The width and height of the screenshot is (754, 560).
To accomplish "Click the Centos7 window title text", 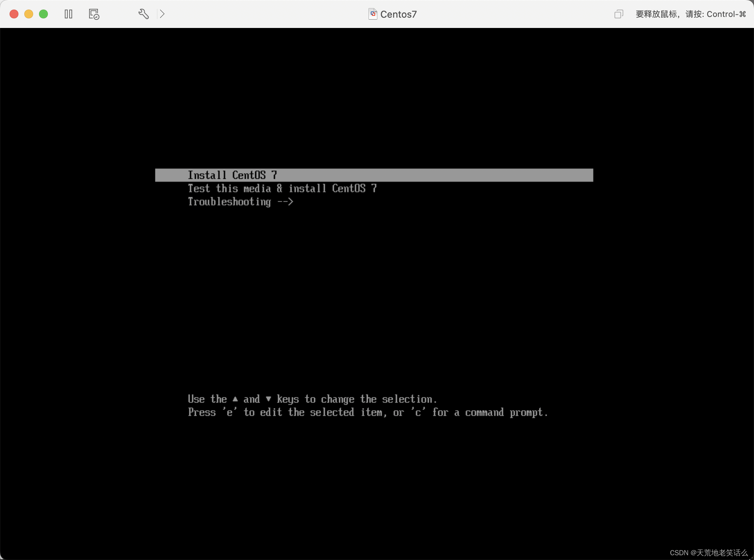I will (398, 14).
